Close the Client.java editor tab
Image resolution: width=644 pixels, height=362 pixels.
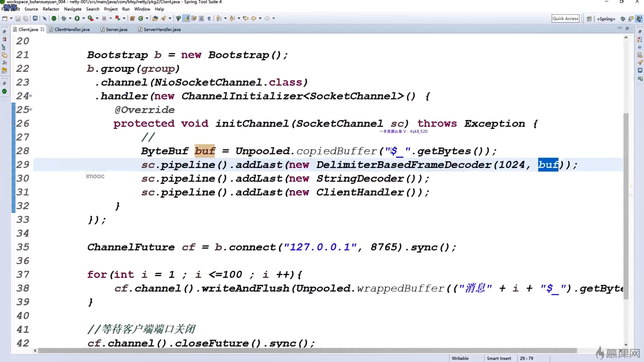(42, 29)
